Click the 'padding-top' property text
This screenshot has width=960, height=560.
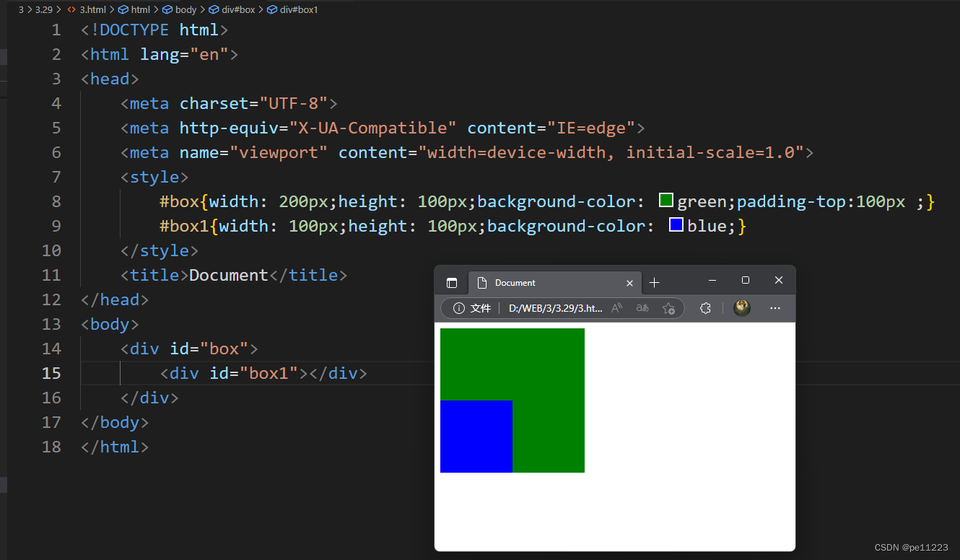(791, 201)
